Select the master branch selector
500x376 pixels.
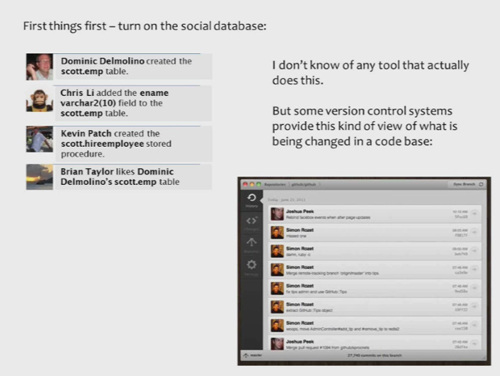[x=253, y=355]
